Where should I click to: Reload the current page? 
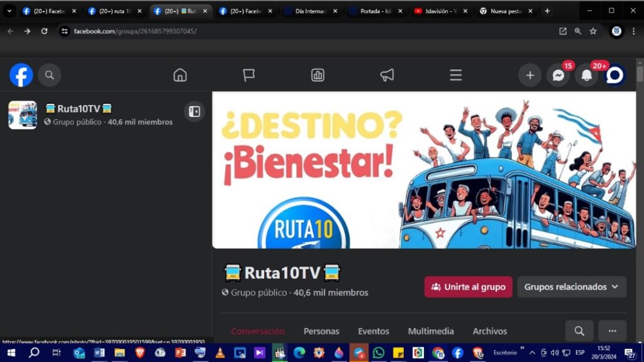[45, 31]
